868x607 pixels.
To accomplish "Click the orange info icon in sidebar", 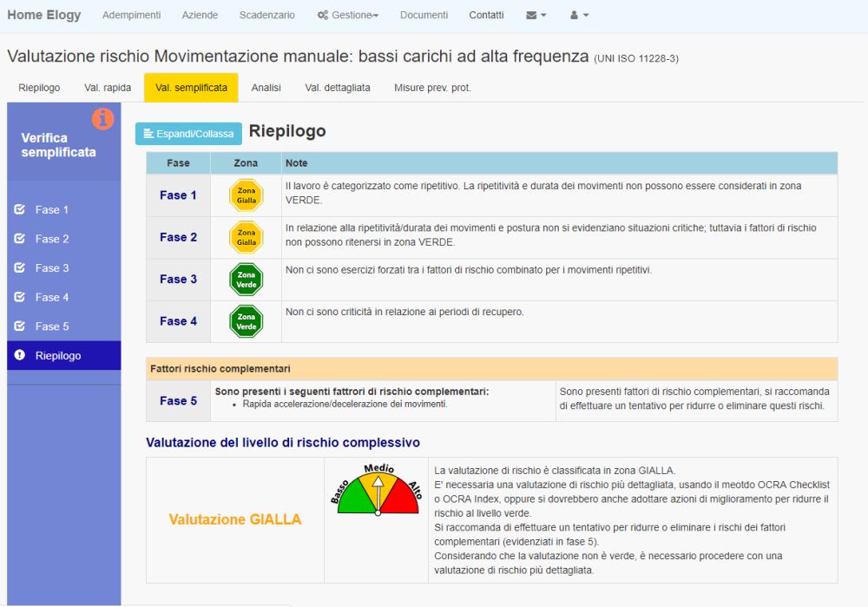I will pos(103,118).
